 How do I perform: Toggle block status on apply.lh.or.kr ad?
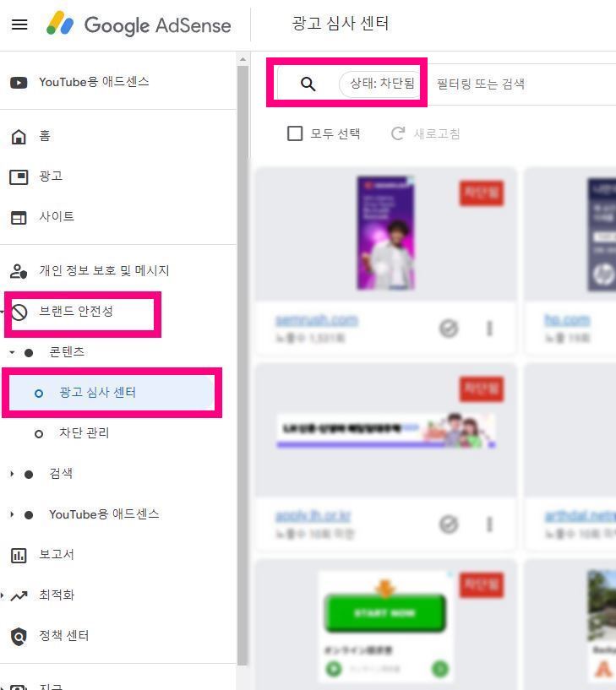coord(449,524)
